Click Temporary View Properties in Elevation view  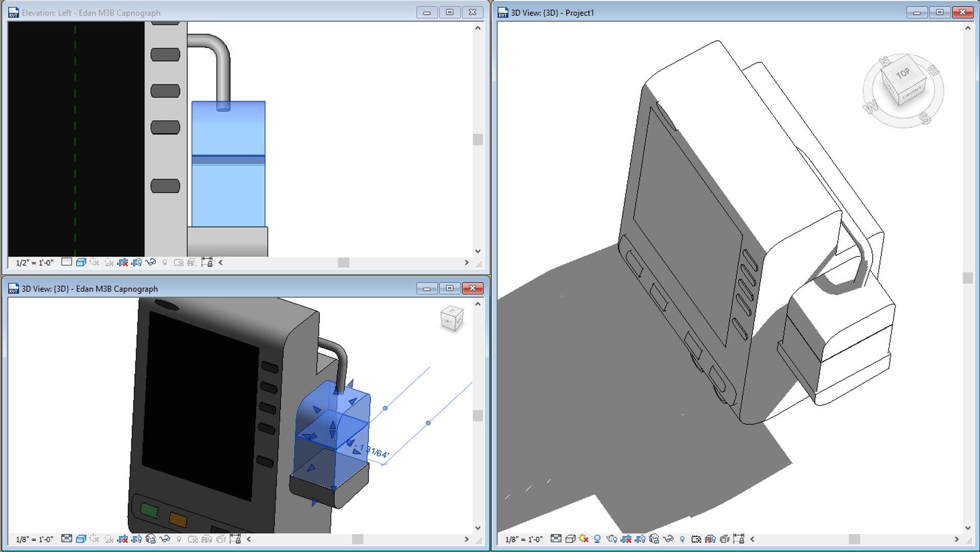178,262
